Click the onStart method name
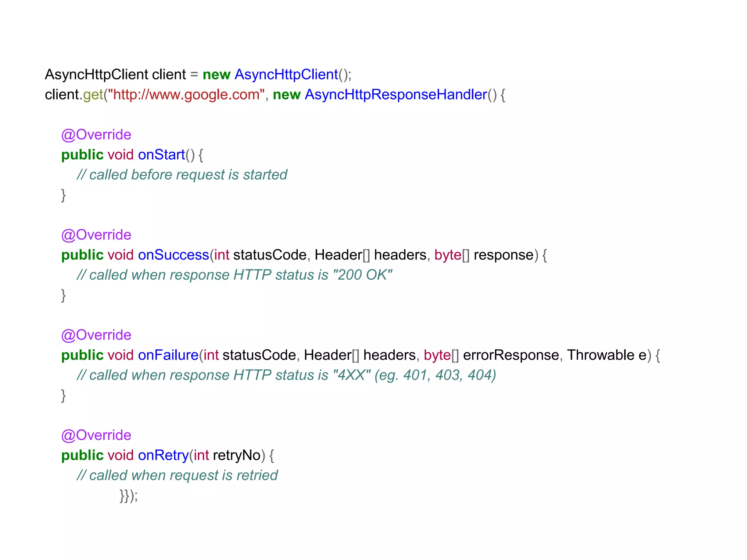Image resolution: width=747 pixels, height=560 pixels. 162,155
